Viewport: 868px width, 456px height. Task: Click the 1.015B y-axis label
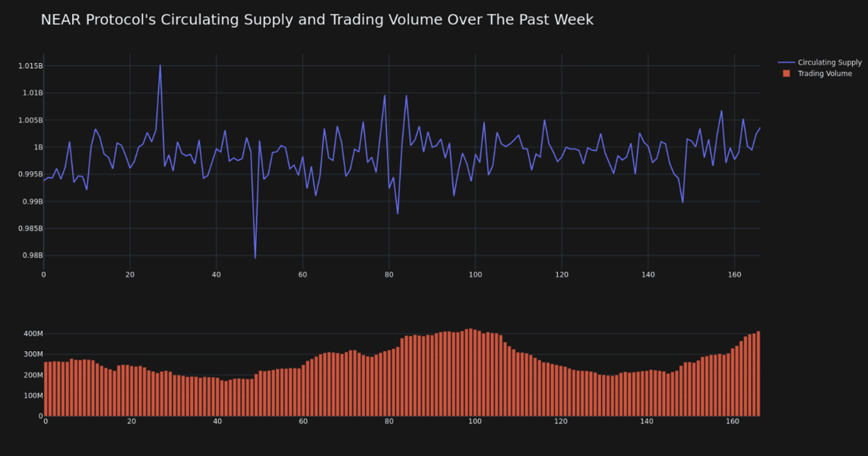[30, 66]
